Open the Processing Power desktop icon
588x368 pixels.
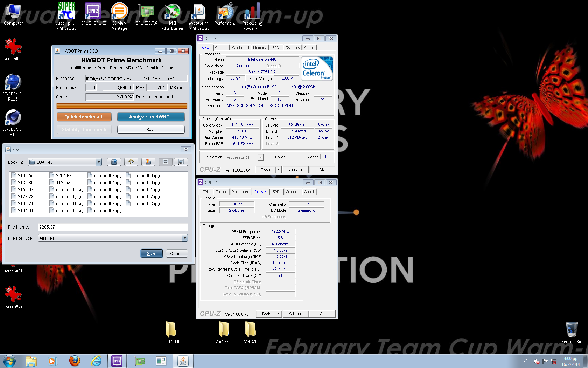252,16
